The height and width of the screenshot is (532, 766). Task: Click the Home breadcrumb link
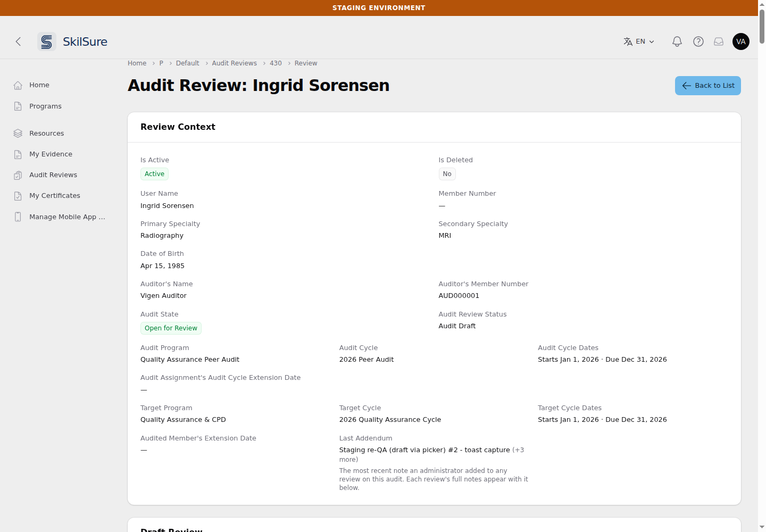(137, 63)
